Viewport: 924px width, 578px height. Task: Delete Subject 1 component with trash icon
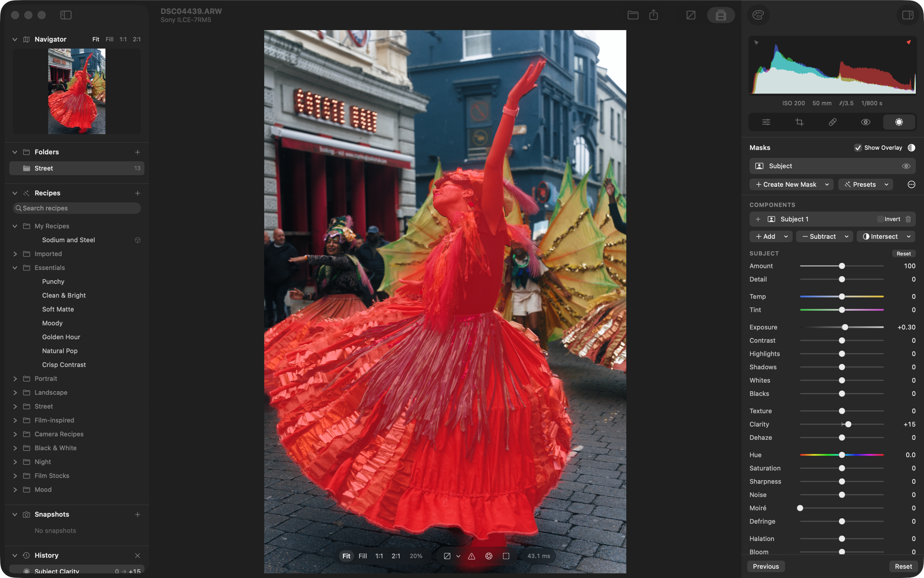pos(908,219)
